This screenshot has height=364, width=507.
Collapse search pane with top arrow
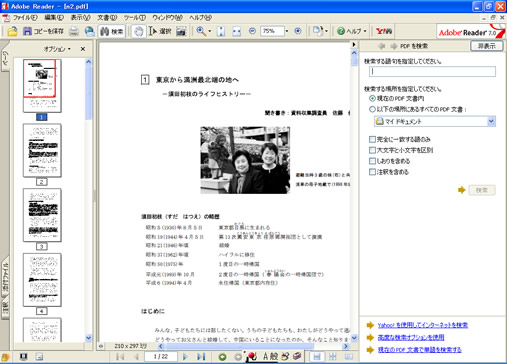(354, 44)
